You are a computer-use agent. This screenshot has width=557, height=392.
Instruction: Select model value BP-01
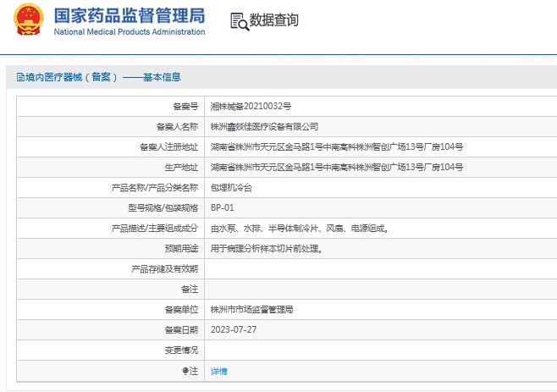[223, 208]
